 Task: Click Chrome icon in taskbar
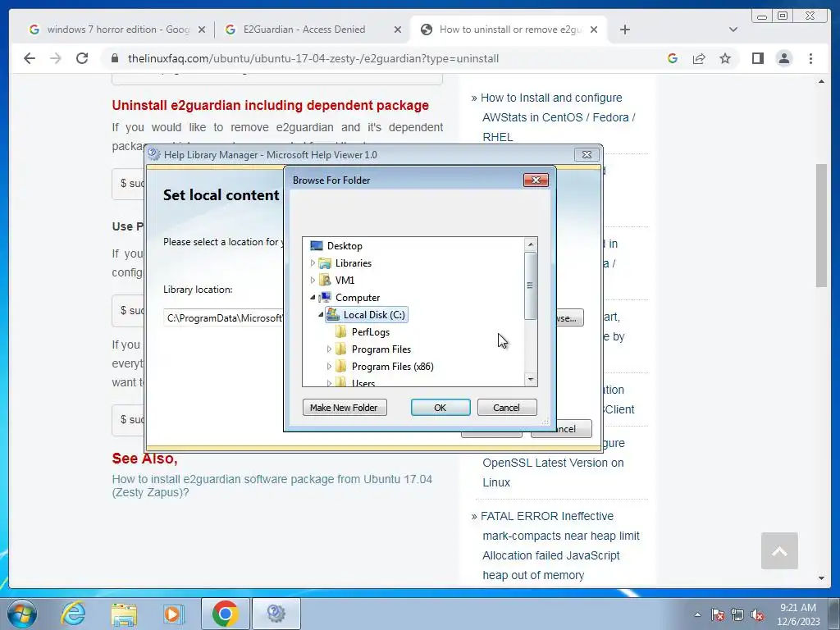[x=225, y=614]
